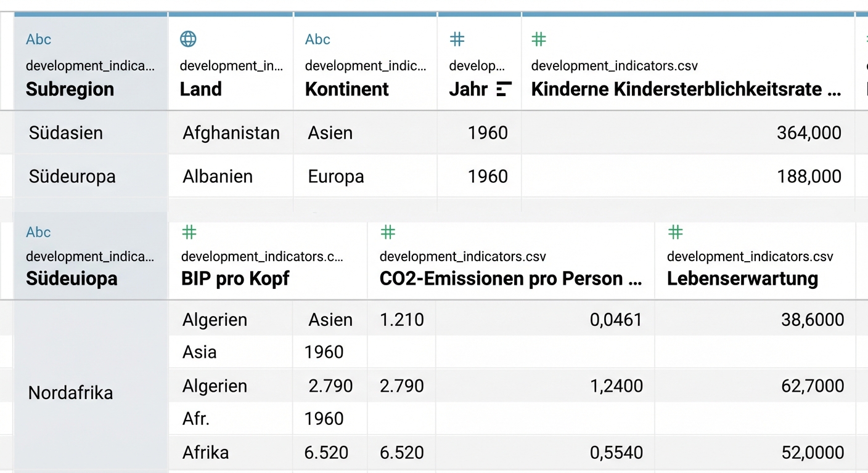The height and width of the screenshot is (473, 868).
Task: Click the 364,000 value cell
Action: click(x=808, y=132)
